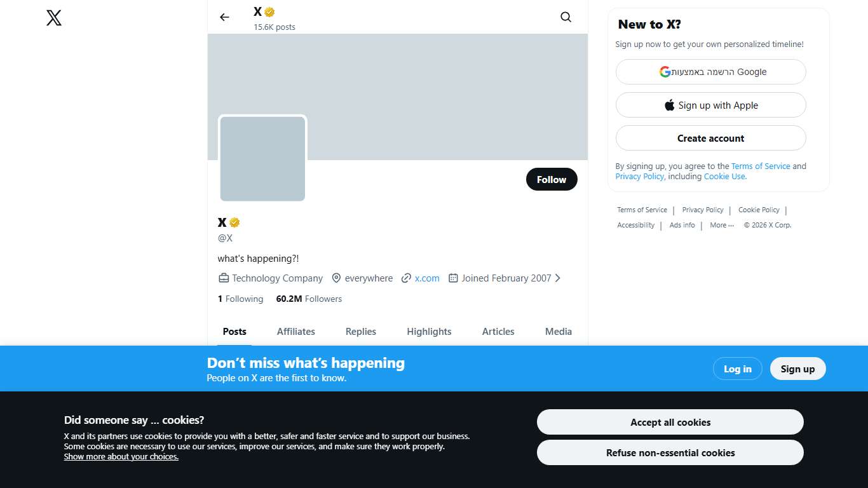Image resolution: width=868 pixels, height=488 pixels.
Task: Follow the X account
Action: (x=551, y=179)
